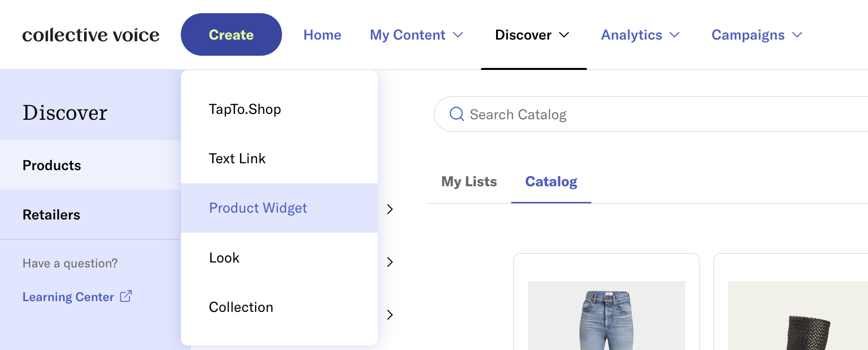This screenshot has width=868, height=350.
Task: Click the Create button
Action: tap(231, 35)
